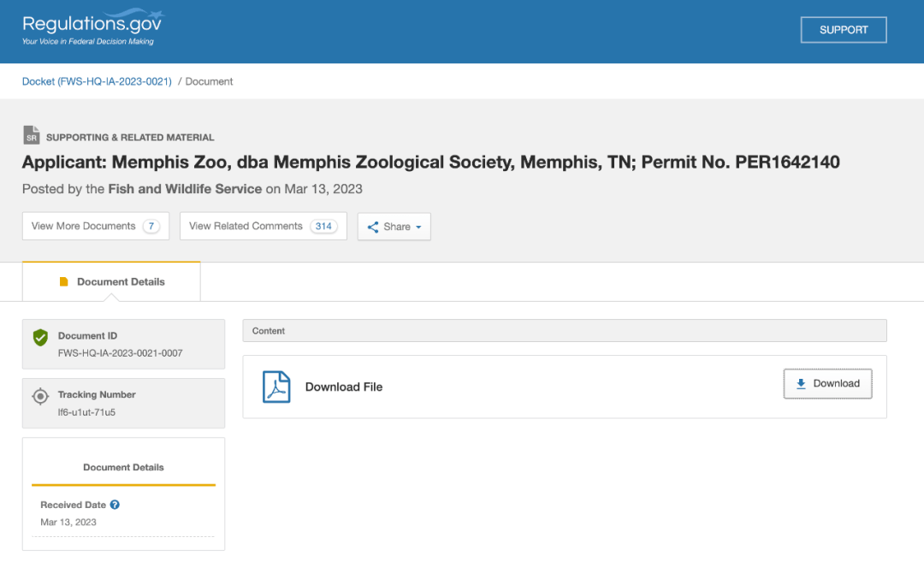Select the Mar 13, 2023 received date
The width and height of the screenshot is (924, 573).
(x=68, y=523)
